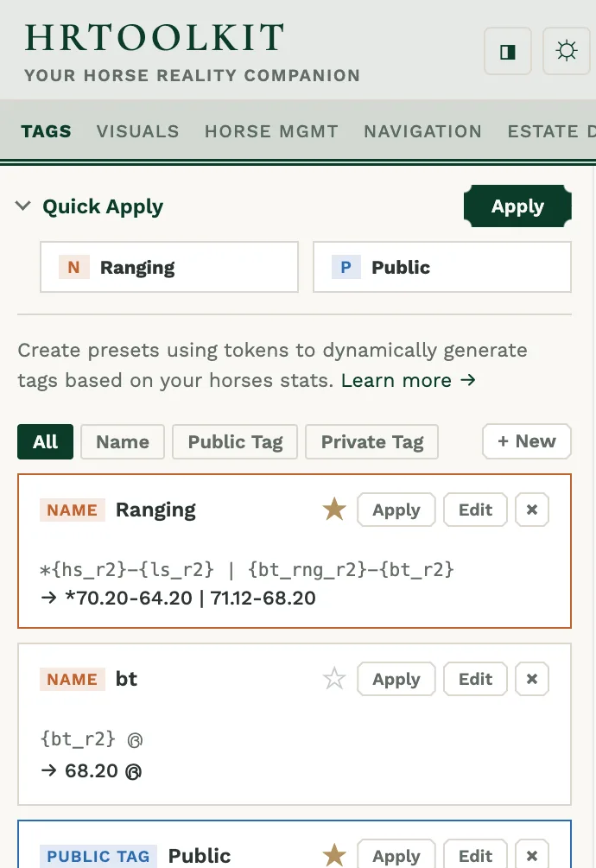Viewport: 596px width, 868px height.
Task: Switch to the Visuals tab
Action: coord(138,131)
